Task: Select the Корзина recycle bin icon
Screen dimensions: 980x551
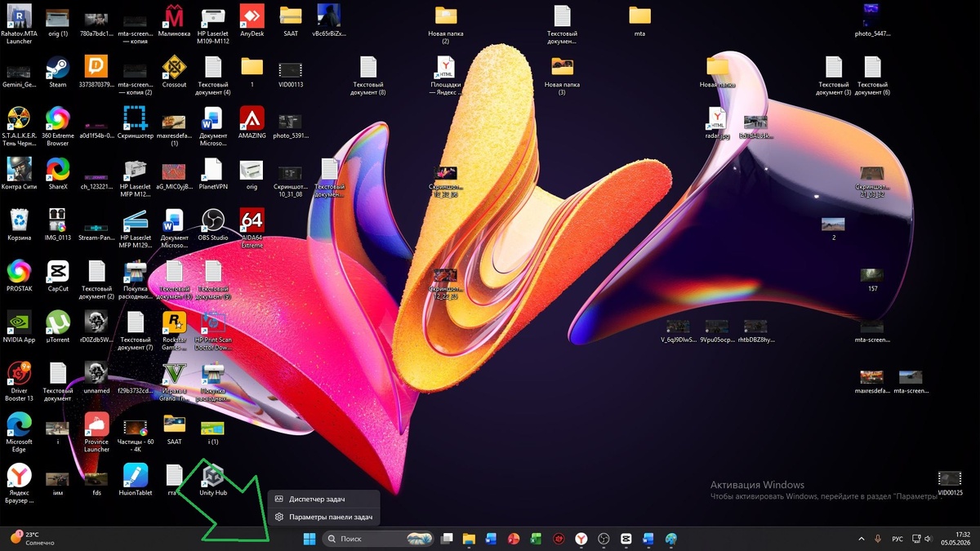Action: pos(19,224)
